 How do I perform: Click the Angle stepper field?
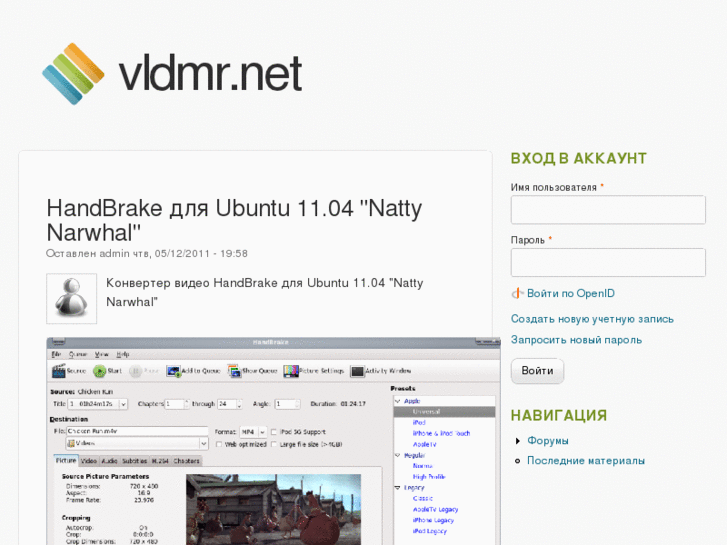(287, 404)
